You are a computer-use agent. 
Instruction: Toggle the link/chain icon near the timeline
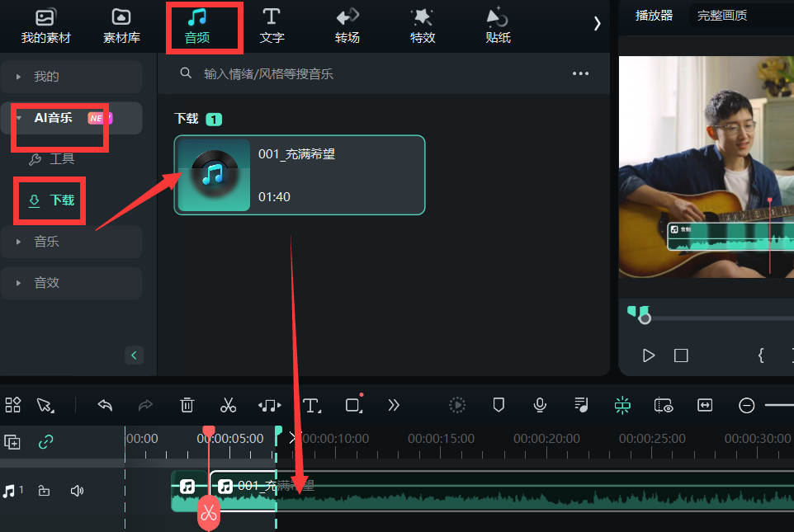click(45, 442)
